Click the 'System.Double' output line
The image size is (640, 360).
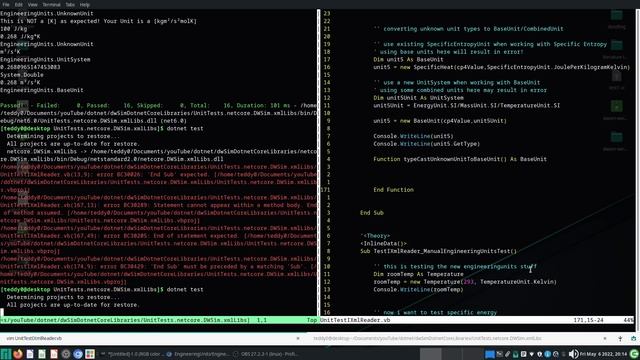(x=22, y=75)
